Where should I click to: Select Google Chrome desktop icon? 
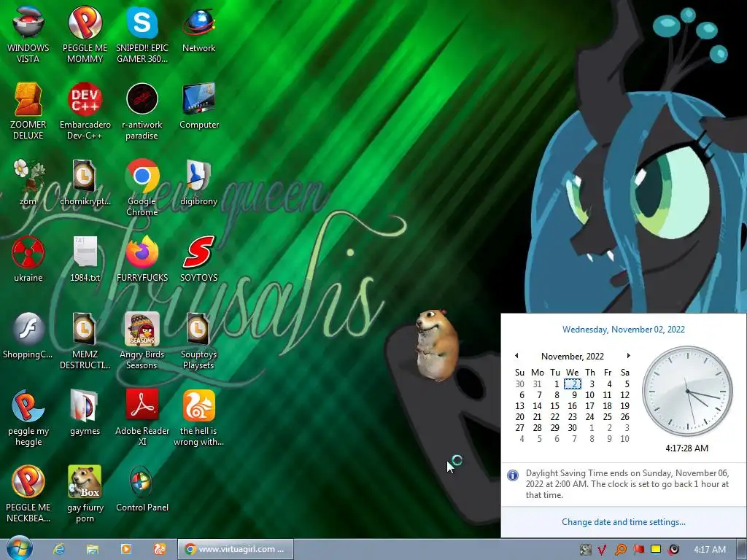pos(142,187)
